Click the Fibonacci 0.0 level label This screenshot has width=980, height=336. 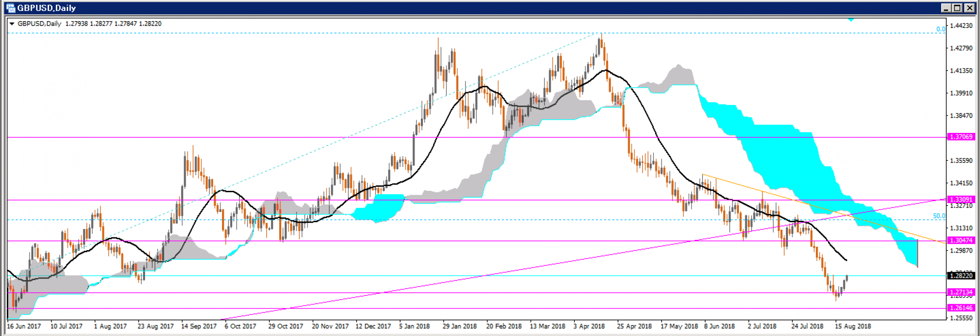941,29
